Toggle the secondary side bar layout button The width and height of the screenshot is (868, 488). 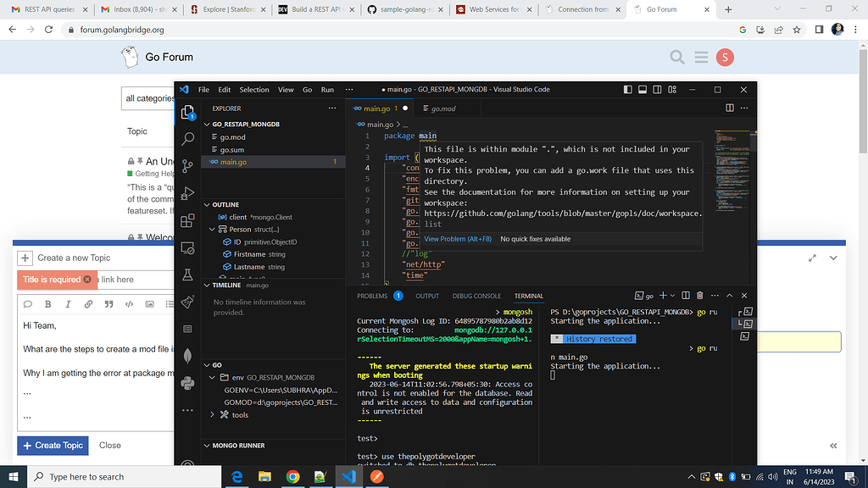[x=657, y=90]
